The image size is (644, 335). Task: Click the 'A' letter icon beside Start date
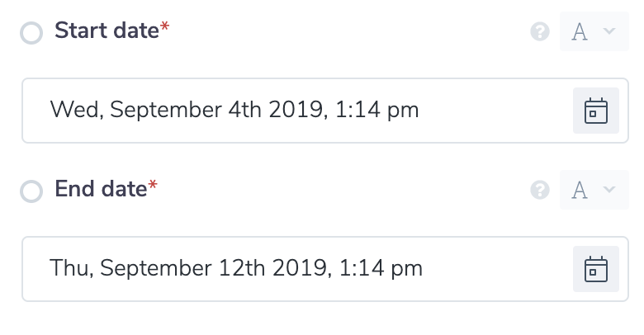tap(580, 33)
